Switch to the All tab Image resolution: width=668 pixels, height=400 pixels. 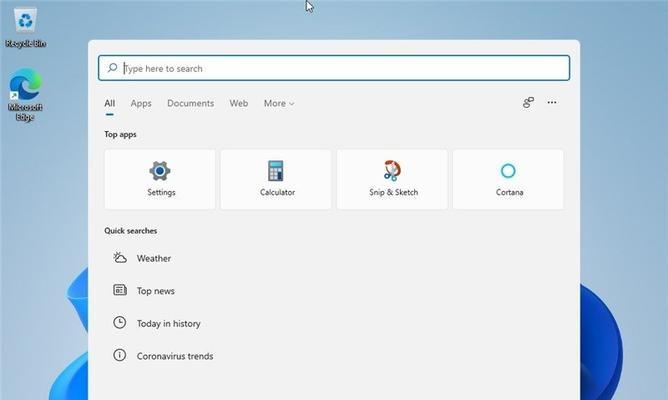pyautogui.click(x=109, y=103)
